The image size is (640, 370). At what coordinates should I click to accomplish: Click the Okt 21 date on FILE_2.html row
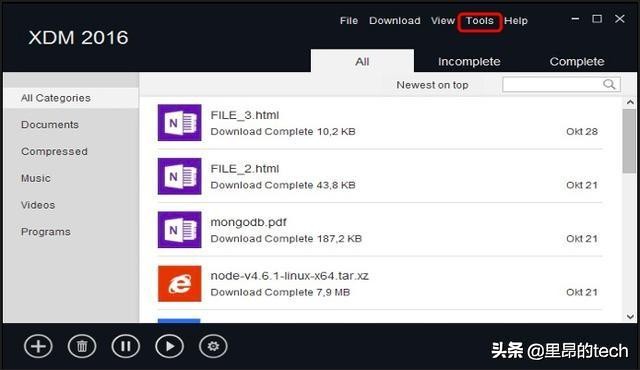582,185
